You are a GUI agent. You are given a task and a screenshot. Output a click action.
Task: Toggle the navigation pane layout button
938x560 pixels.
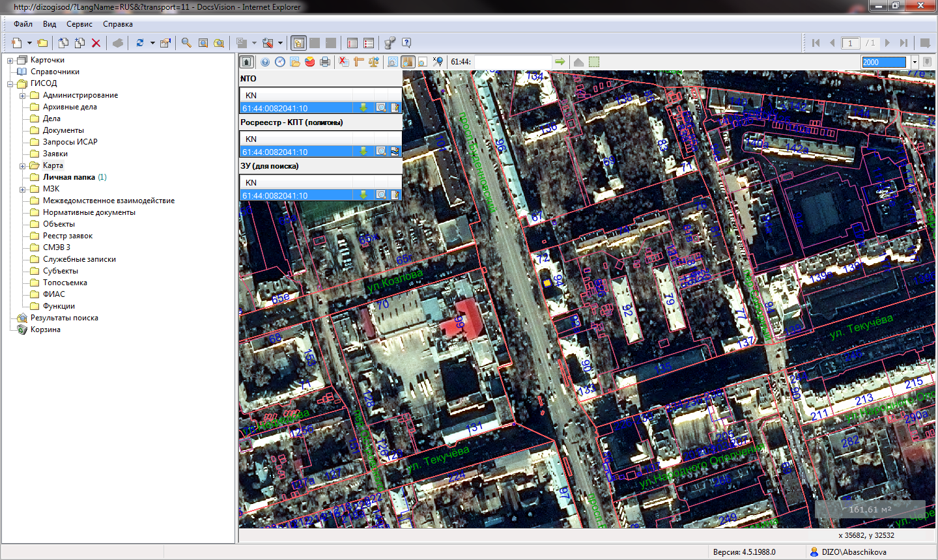pyautogui.click(x=298, y=43)
